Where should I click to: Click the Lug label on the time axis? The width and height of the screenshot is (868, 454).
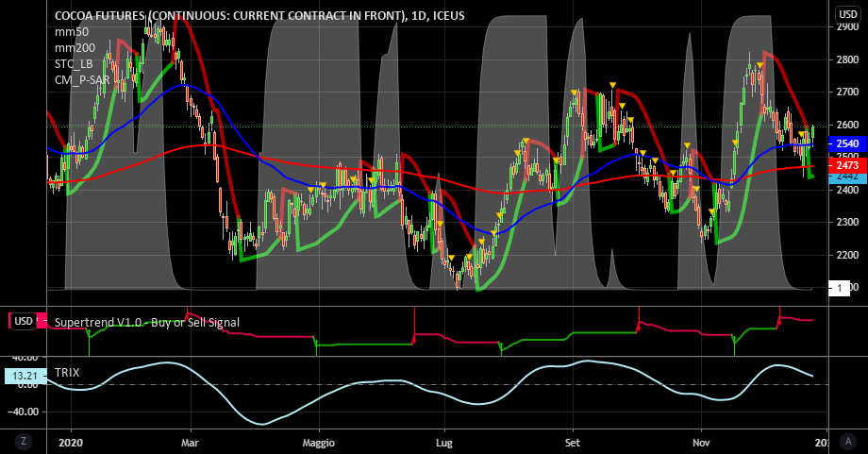coord(443,441)
